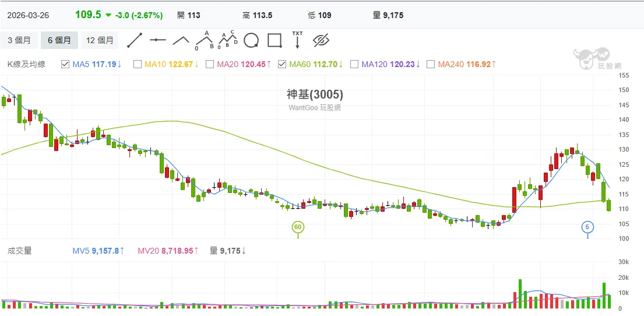This screenshot has width=644, height=316.
Task: Click the 開 113 open price
Action: pos(188,15)
